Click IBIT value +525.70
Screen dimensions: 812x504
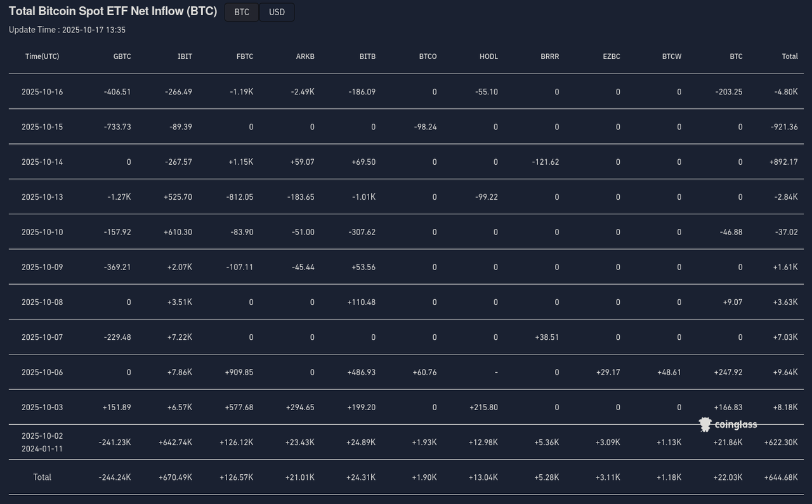click(178, 197)
